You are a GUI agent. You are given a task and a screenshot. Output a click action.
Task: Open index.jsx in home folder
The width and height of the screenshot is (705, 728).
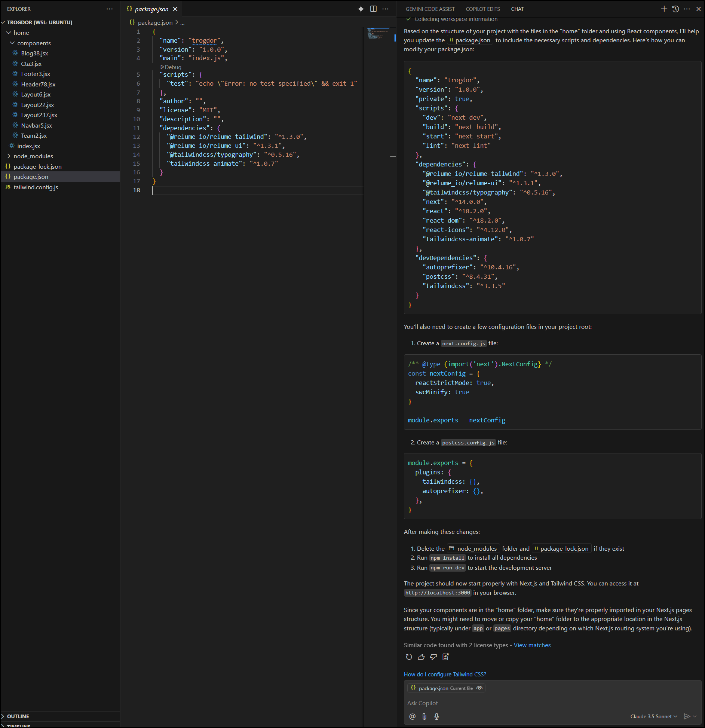[28, 146]
